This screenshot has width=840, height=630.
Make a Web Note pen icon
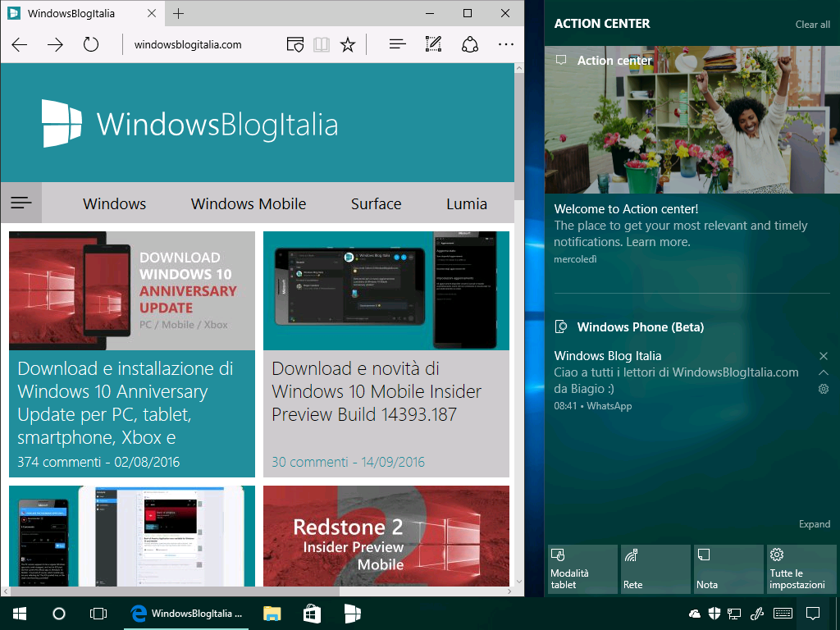point(433,44)
